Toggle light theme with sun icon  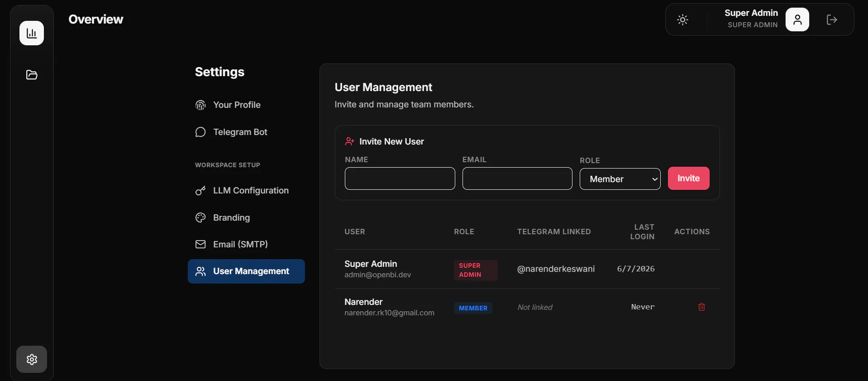tap(682, 19)
